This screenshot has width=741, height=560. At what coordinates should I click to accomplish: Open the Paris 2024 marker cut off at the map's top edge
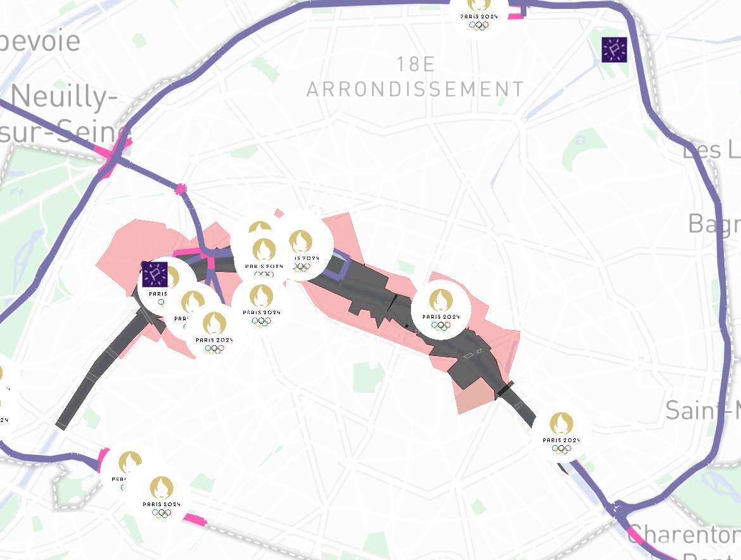point(479,15)
